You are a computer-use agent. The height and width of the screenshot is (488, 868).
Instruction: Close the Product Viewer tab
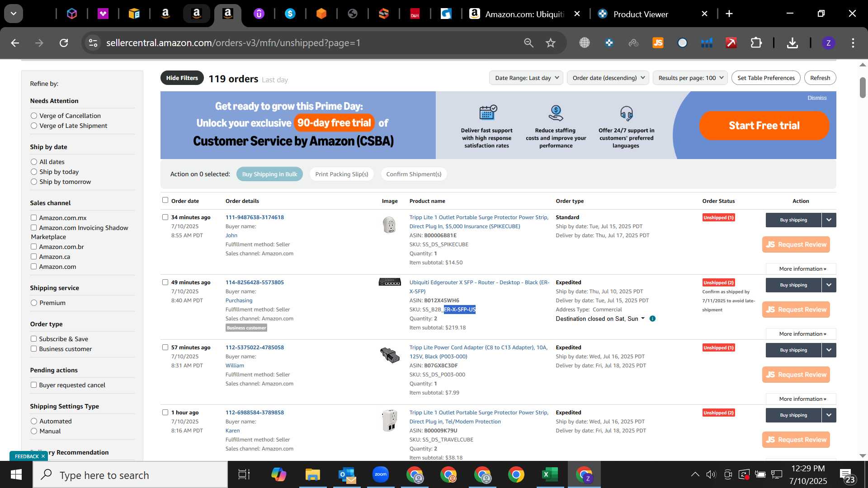point(704,14)
